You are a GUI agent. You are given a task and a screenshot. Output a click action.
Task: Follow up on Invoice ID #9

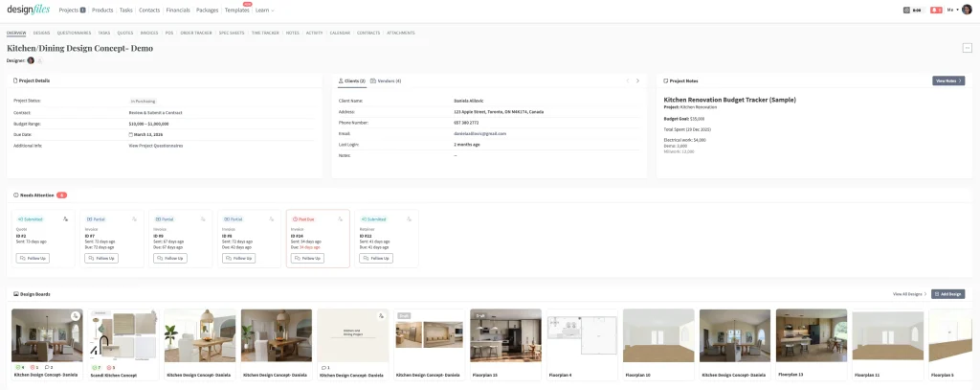[170, 258]
